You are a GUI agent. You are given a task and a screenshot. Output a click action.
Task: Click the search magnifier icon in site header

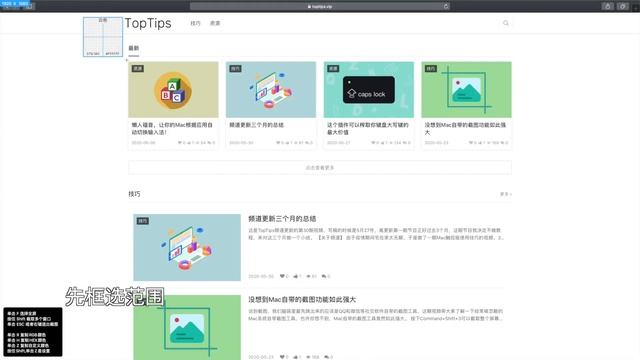[x=506, y=23]
